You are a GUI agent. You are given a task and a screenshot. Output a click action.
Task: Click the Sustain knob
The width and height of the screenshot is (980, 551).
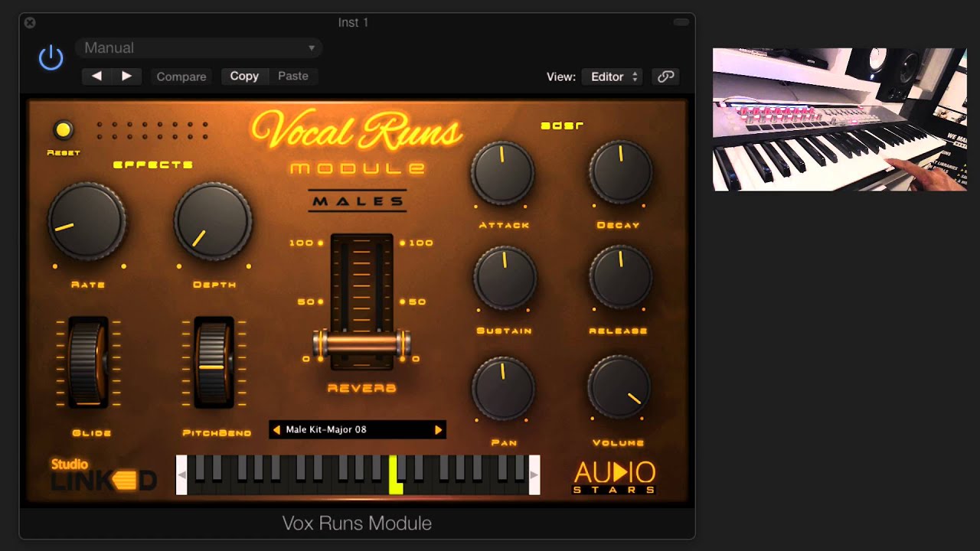504,278
